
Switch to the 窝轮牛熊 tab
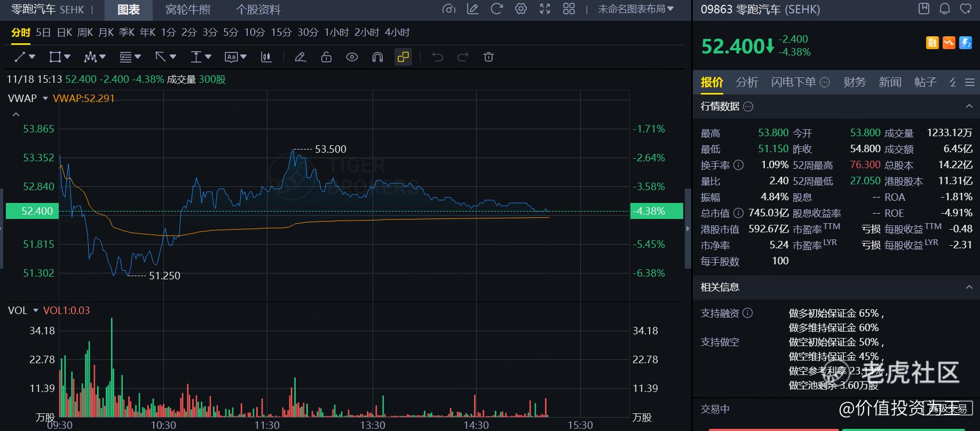tap(188, 10)
